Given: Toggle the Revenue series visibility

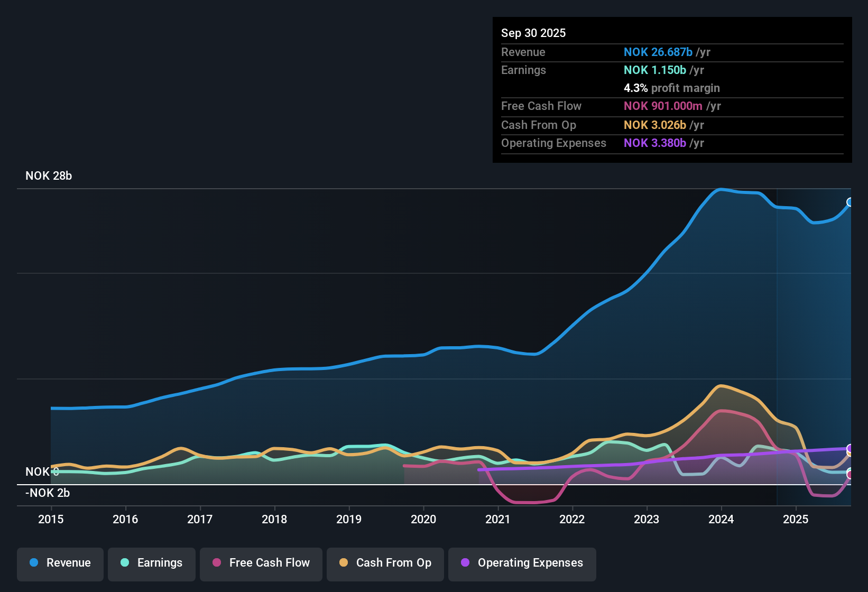Looking at the screenshot, I should pos(60,563).
